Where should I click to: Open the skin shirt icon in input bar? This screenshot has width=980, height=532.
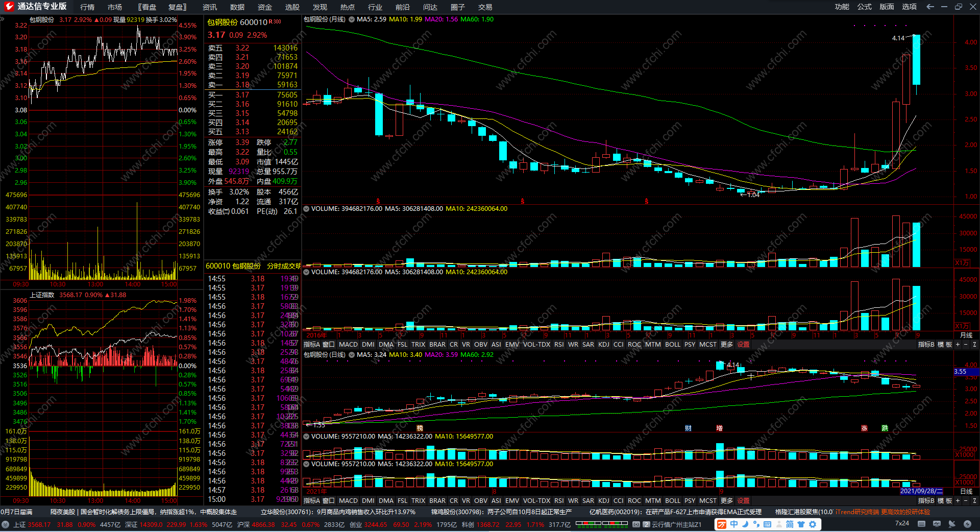click(801, 524)
